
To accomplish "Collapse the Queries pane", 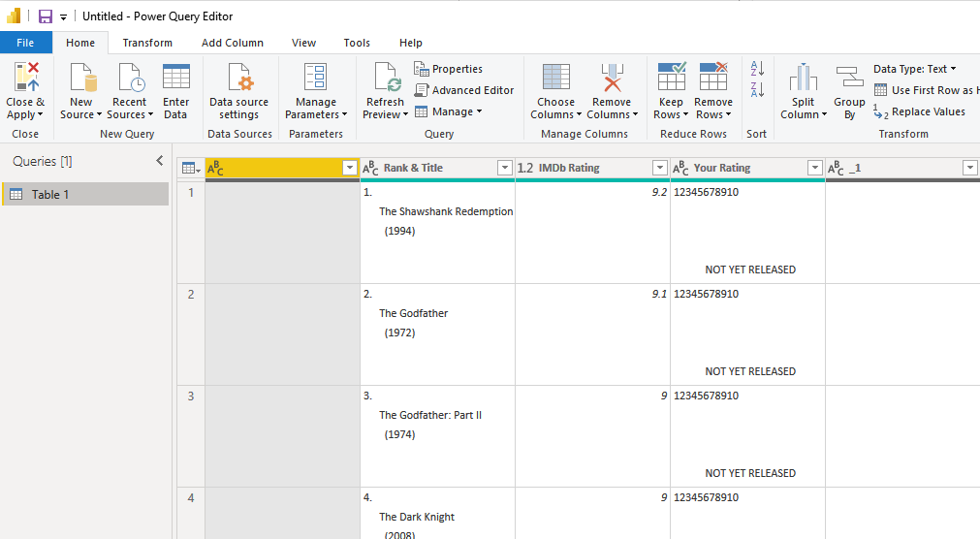I will (x=160, y=161).
